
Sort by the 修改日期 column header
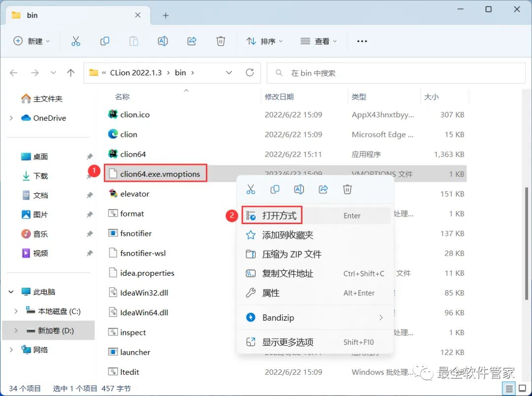click(279, 97)
